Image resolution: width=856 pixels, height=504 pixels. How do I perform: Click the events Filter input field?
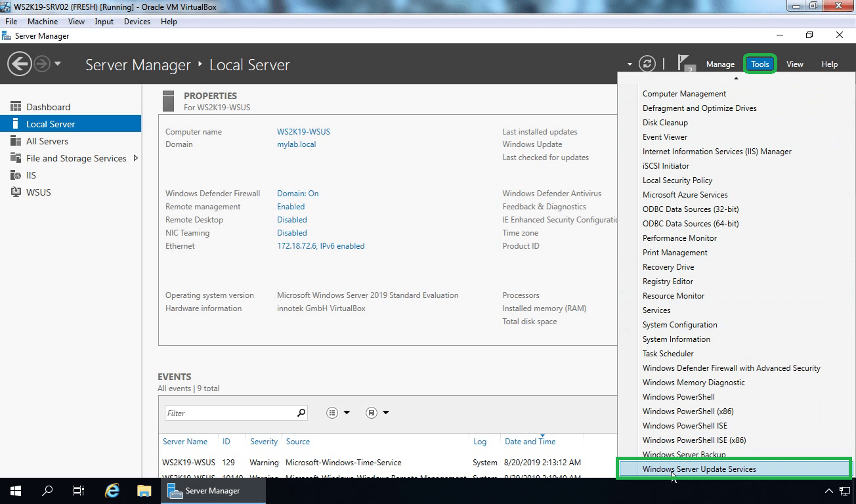230,413
